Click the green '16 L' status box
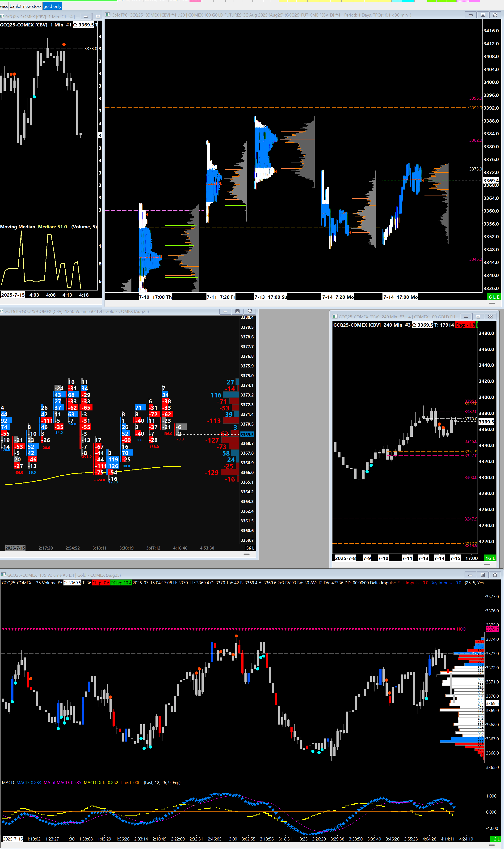The image size is (504, 849). tap(490, 558)
